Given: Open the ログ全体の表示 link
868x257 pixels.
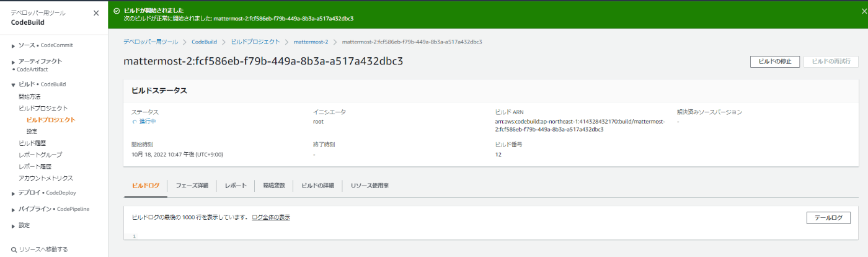Looking at the screenshot, I should (x=271, y=217).
